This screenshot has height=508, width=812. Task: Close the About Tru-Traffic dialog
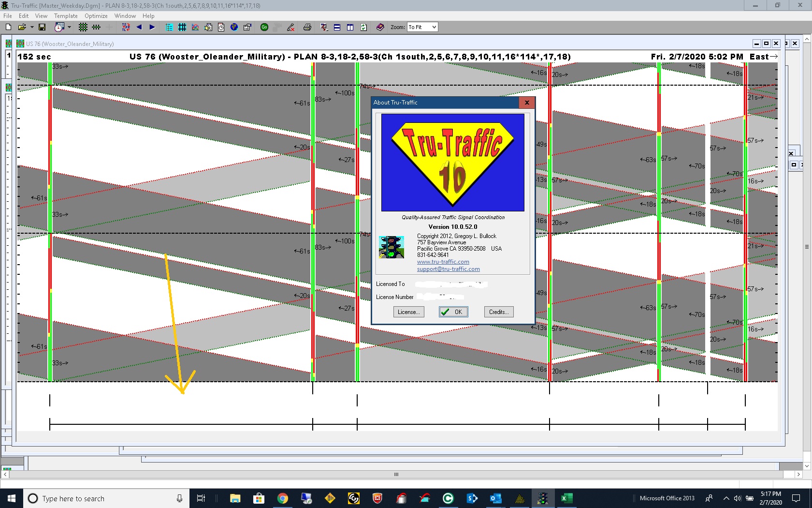tap(527, 103)
